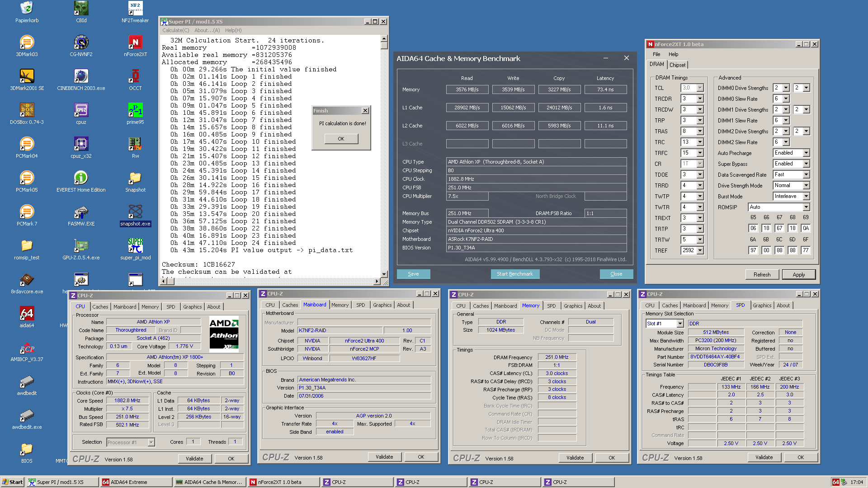Open AMIBCP_V3.37 desktop icon
Screen dimensions: 868x488
click(x=27, y=351)
